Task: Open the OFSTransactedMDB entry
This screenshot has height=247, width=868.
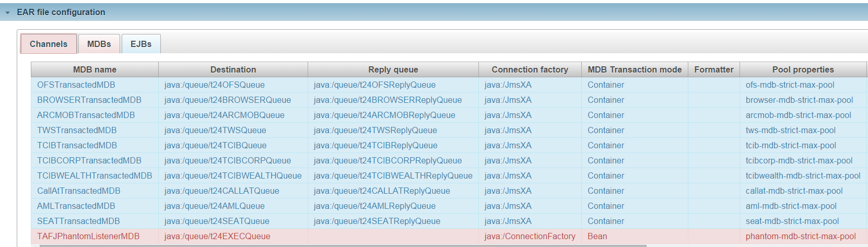Action: pyautogui.click(x=76, y=85)
